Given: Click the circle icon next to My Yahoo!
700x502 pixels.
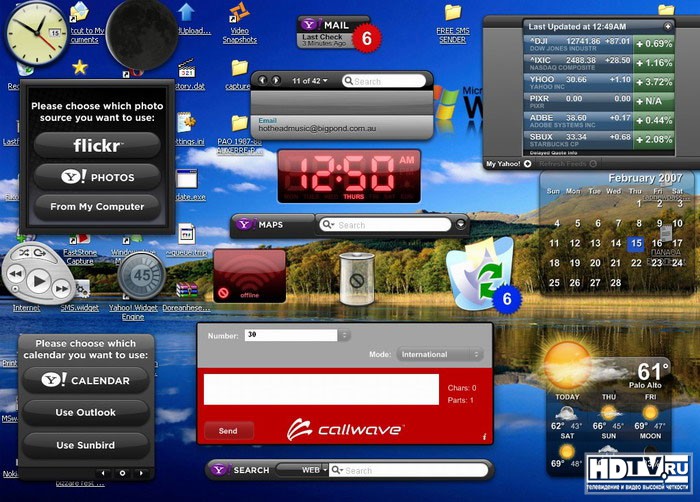Looking at the screenshot, I should tap(527, 164).
